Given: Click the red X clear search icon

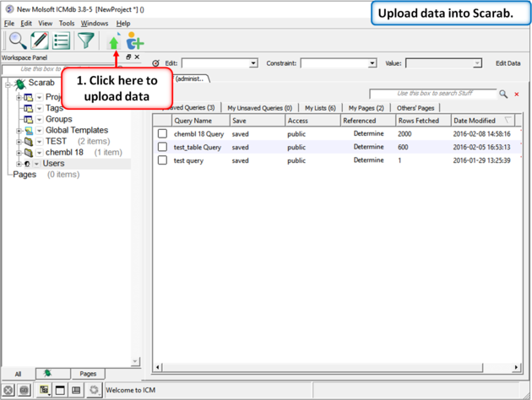Looking at the screenshot, I should point(517,95).
